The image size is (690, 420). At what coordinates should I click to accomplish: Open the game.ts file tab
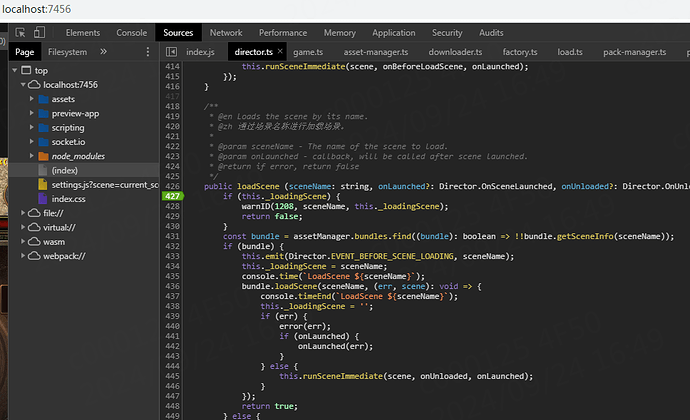[x=308, y=52]
